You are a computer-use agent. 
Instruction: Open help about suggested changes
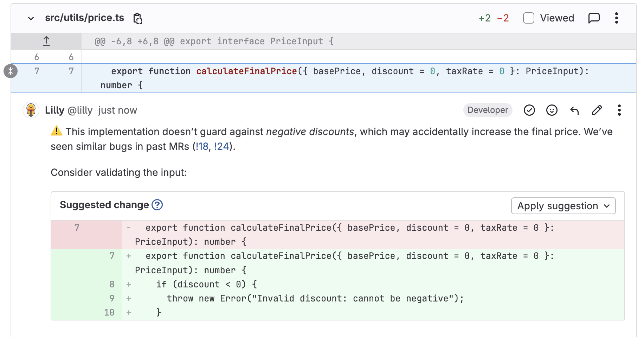[x=157, y=205]
